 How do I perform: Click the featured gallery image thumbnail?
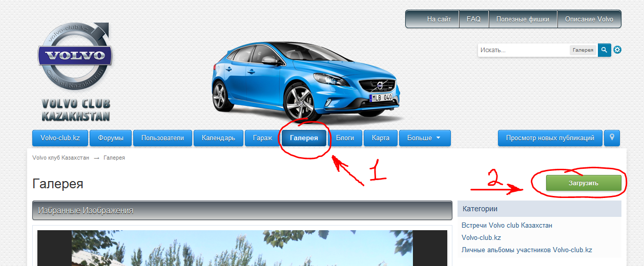[x=242, y=248]
